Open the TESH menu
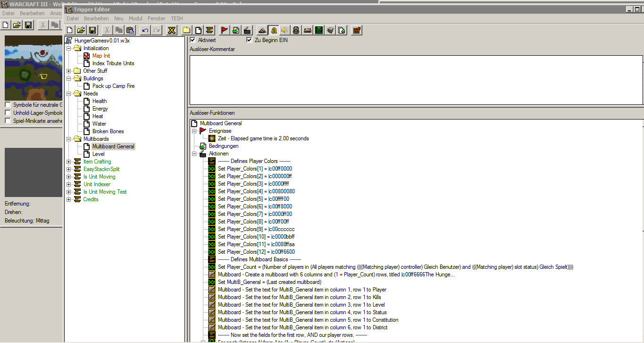Viewport: 644px width, 343px height. coord(177,18)
